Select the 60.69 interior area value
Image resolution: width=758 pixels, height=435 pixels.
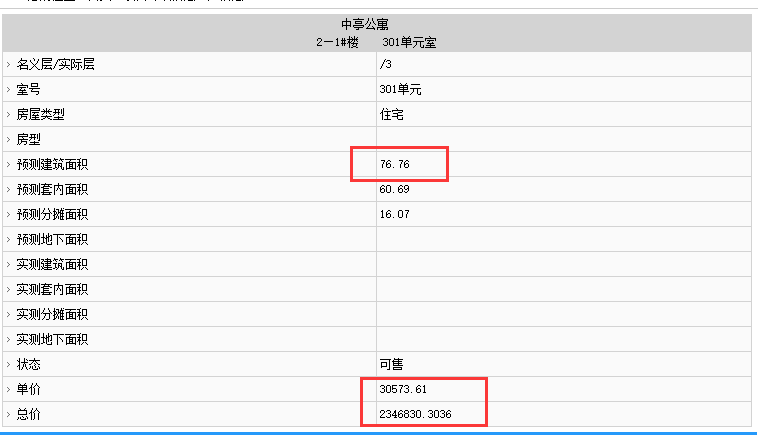[x=394, y=189]
